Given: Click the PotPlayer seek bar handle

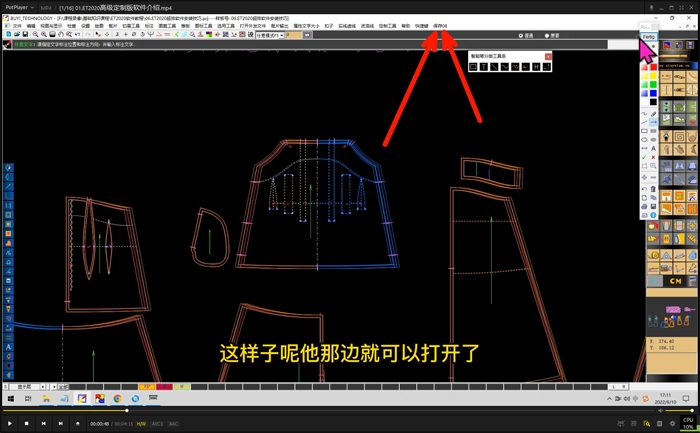Looking at the screenshot, I should (127, 410).
